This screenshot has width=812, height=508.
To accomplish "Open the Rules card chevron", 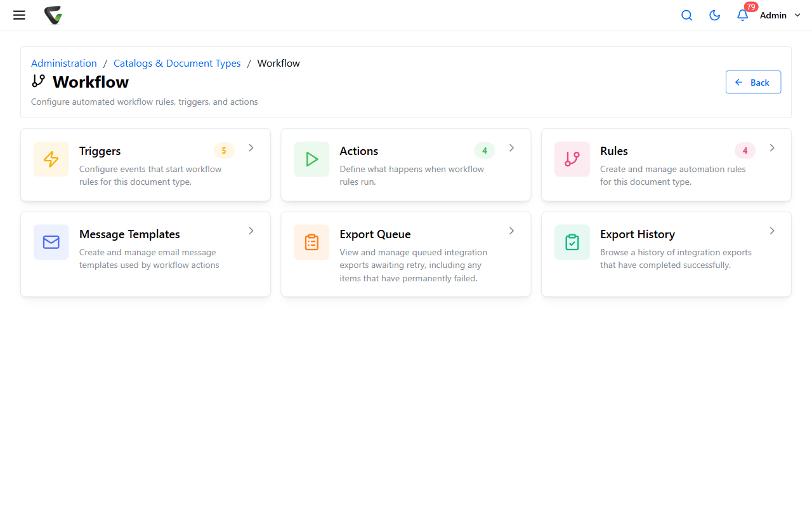I will click(772, 148).
